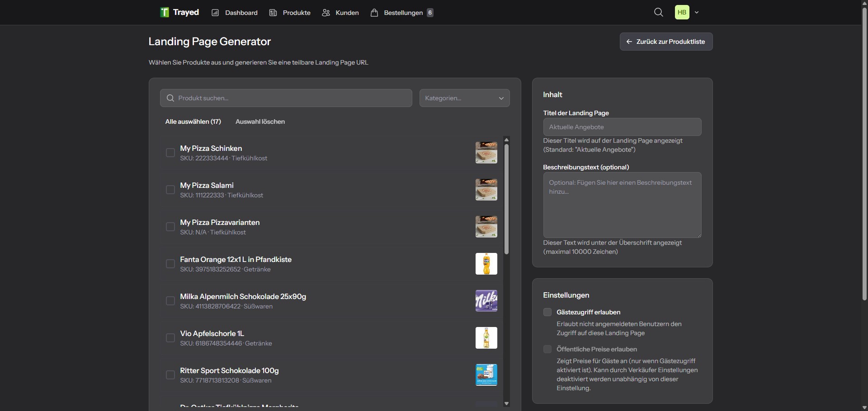This screenshot has width=868, height=411.
Task: Switch to the Kunden section
Action: (340, 12)
